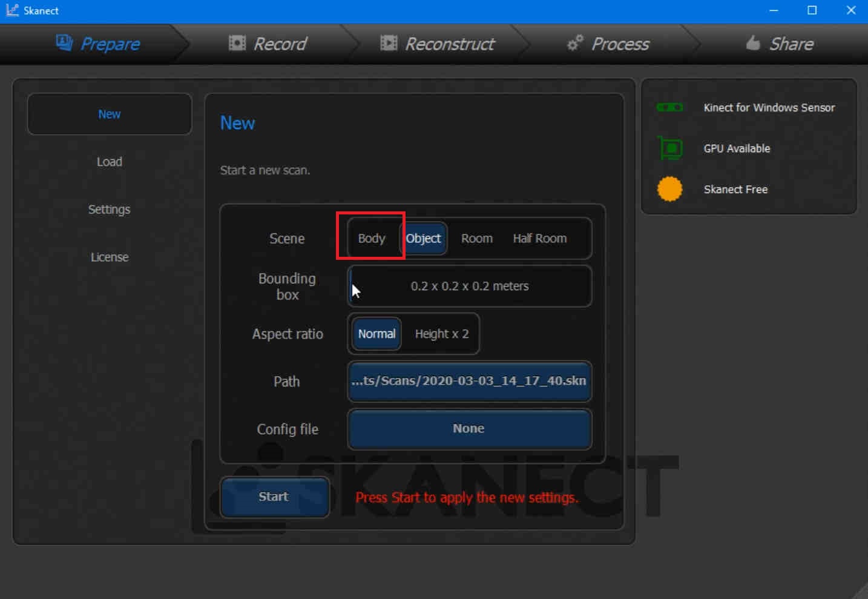Click the orange Skanect Free icon
The width and height of the screenshot is (868, 599).
[669, 189]
